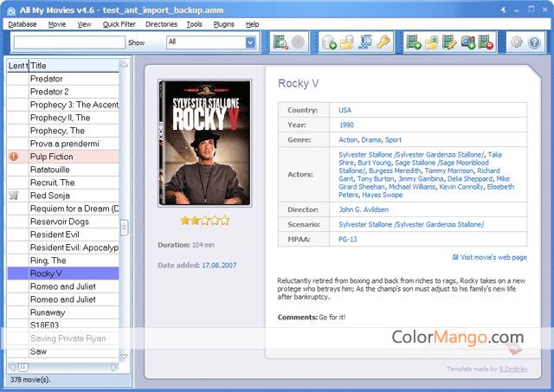Screen dimensions: 554x392
Task: Click the search movie toolbar icon
Action: click(x=280, y=42)
